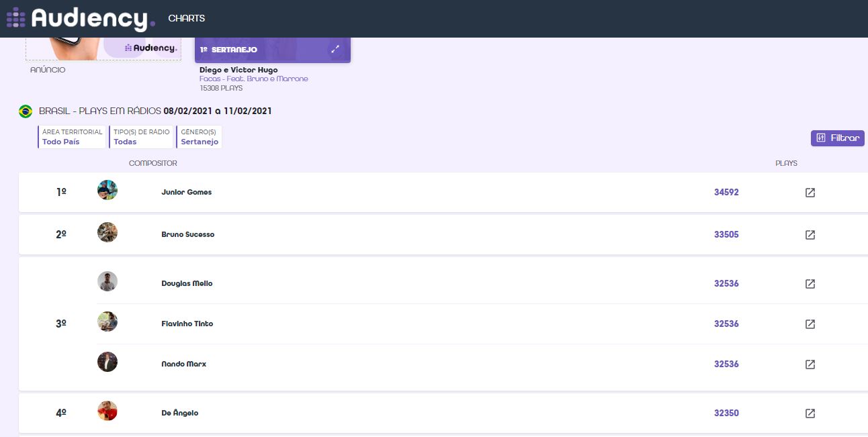The image size is (868, 437).
Task: Open the Charts menu
Action: pyautogui.click(x=187, y=18)
